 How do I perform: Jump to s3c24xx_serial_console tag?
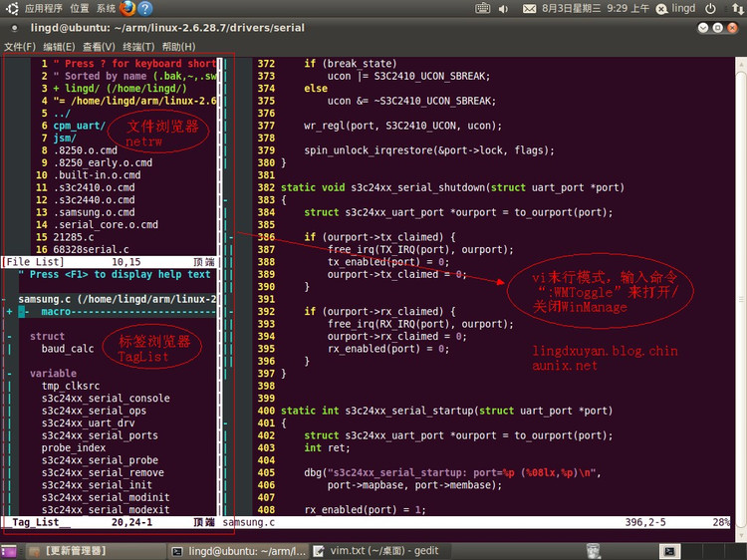(106, 399)
